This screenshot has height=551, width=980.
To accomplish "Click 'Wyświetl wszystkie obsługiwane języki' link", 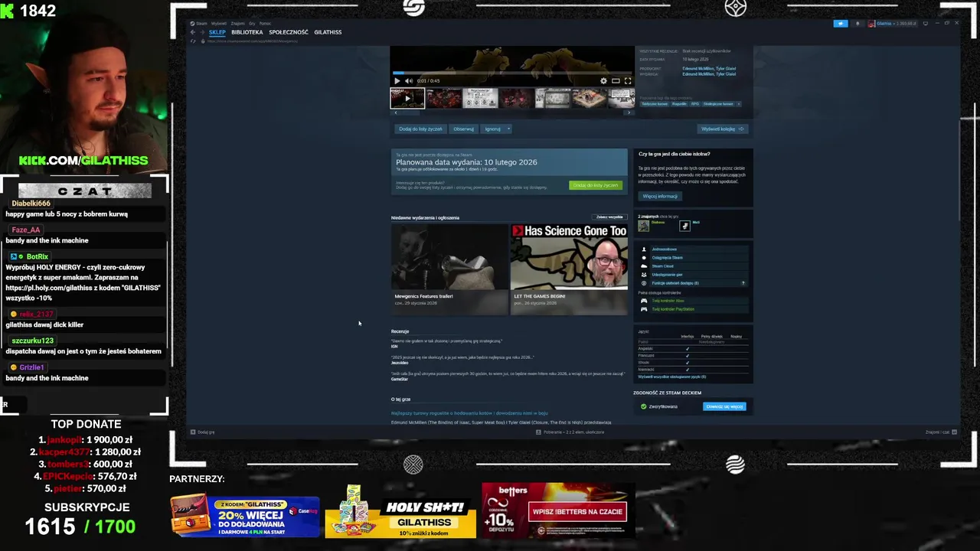I will coord(672,377).
